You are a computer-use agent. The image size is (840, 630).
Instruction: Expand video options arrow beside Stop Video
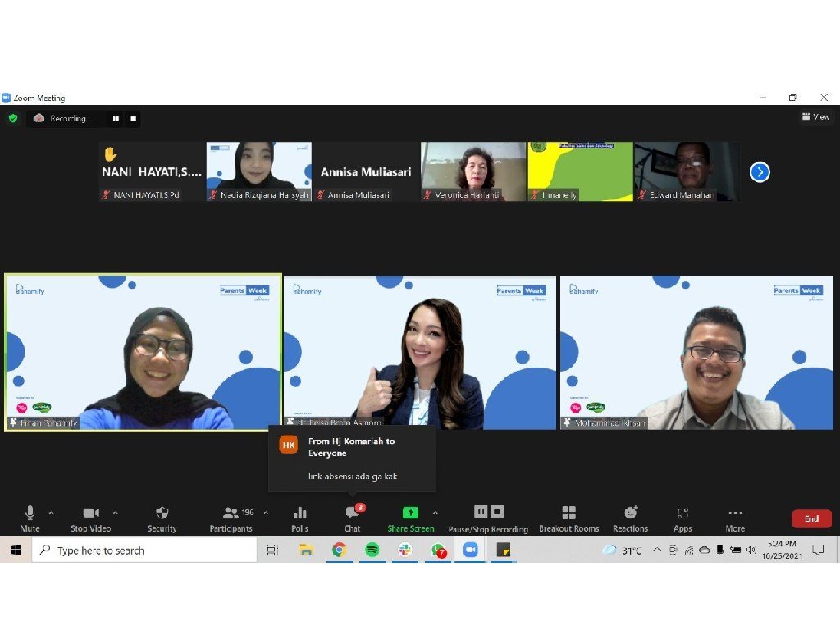[115, 513]
